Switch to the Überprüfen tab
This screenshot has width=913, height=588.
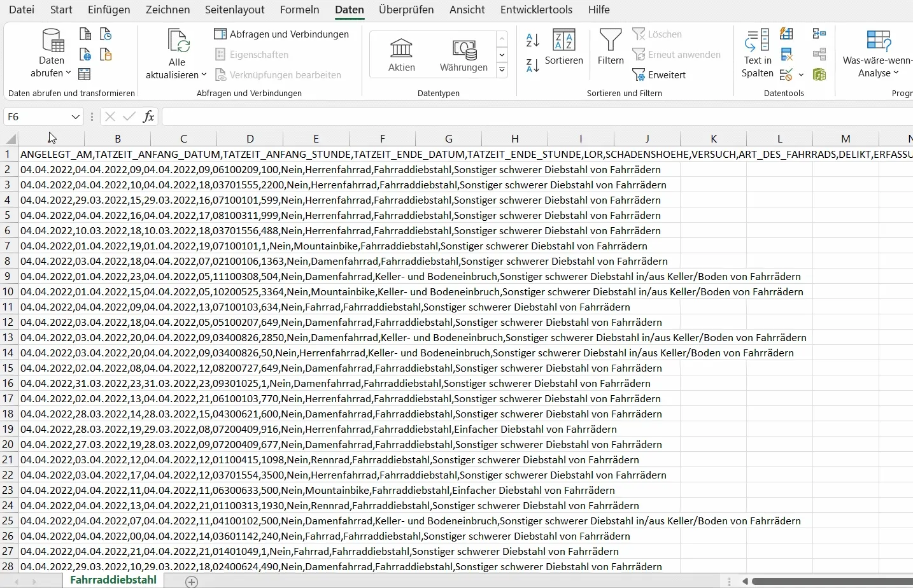406,10
